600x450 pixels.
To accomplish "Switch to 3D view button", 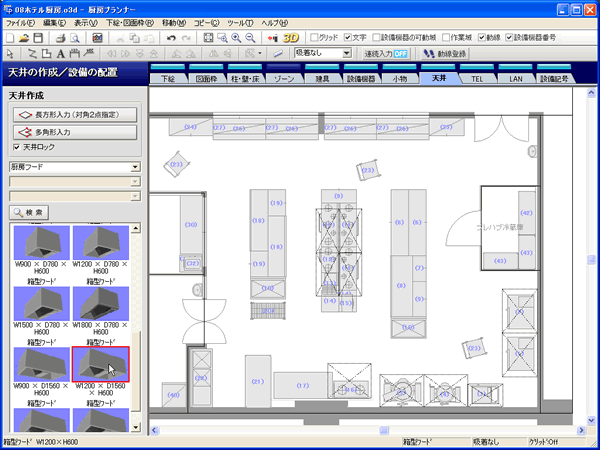I will [x=291, y=37].
